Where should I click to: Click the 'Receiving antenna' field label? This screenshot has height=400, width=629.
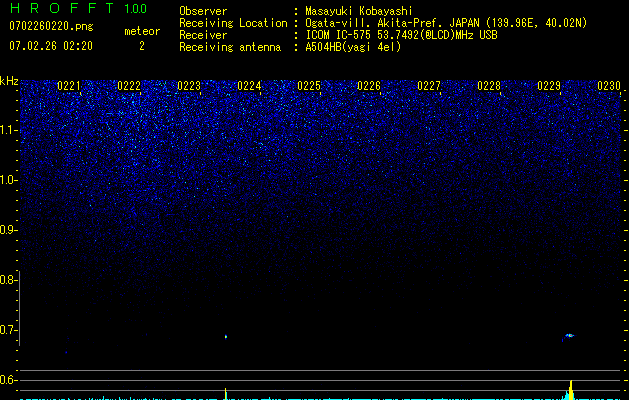(x=230, y=47)
